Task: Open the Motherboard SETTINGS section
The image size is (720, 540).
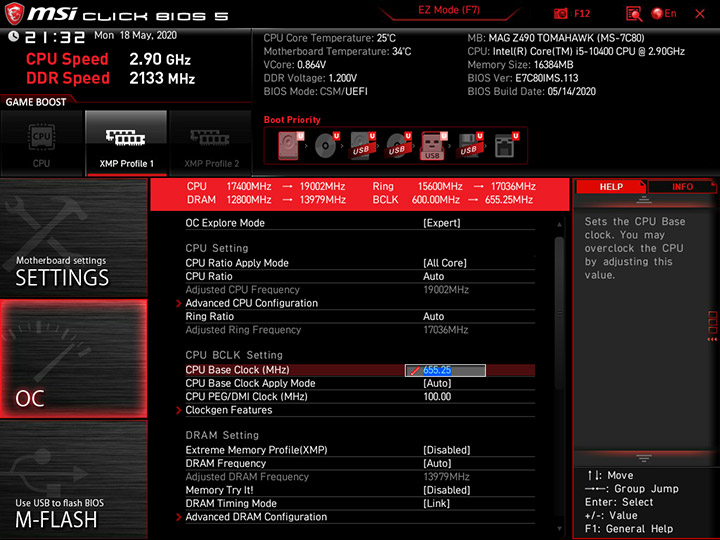Action: point(73,238)
